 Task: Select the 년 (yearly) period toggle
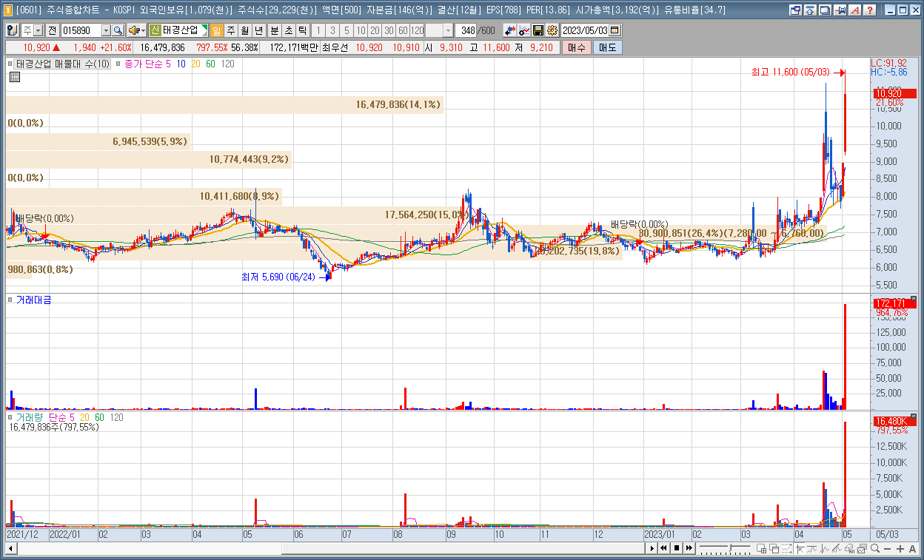coord(258,30)
